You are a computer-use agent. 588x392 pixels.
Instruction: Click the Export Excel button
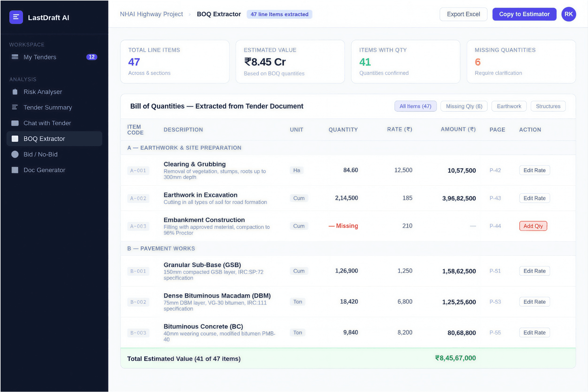coord(463,14)
